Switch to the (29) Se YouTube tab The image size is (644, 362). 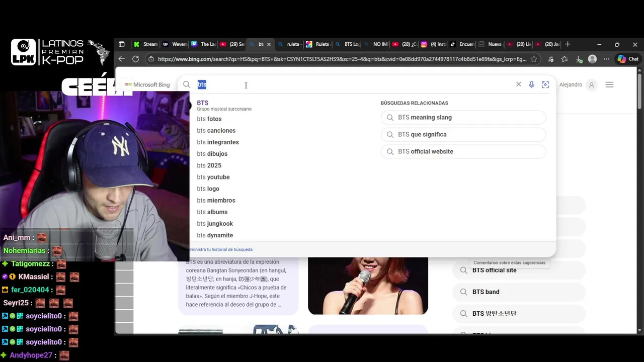[x=232, y=44]
